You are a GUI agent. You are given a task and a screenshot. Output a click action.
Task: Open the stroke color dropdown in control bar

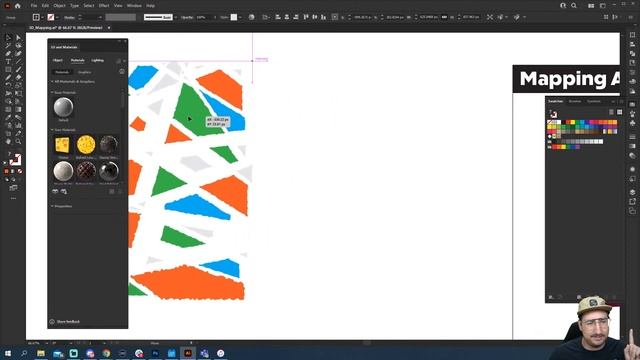coord(57,17)
